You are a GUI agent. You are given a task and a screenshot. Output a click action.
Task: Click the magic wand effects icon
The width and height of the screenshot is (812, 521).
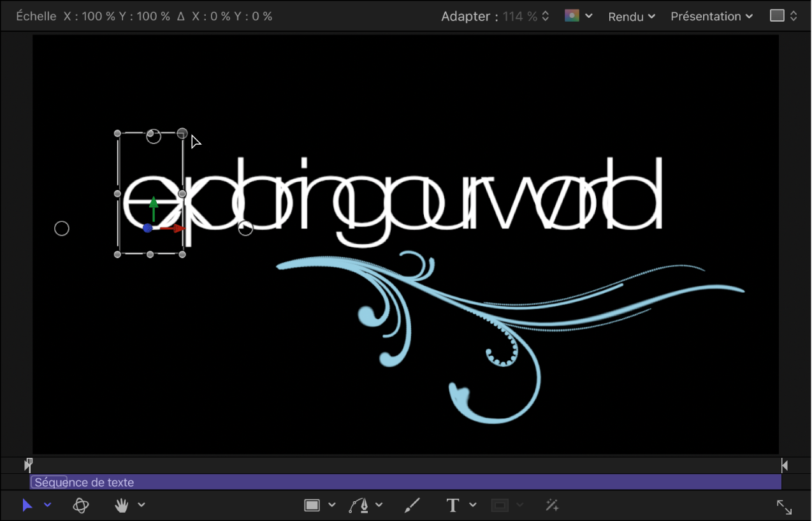(x=552, y=506)
